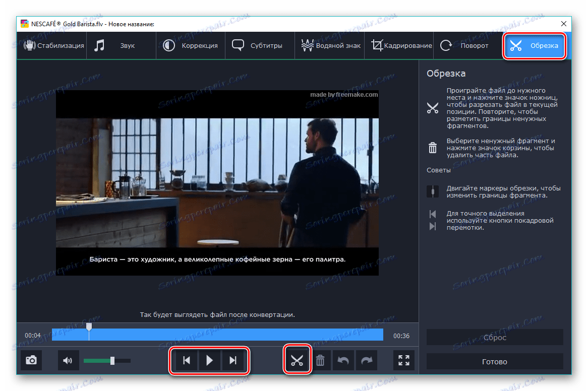The image size is (588, 391).
Task: Click the Советы heading
Action: click(438, 170)
